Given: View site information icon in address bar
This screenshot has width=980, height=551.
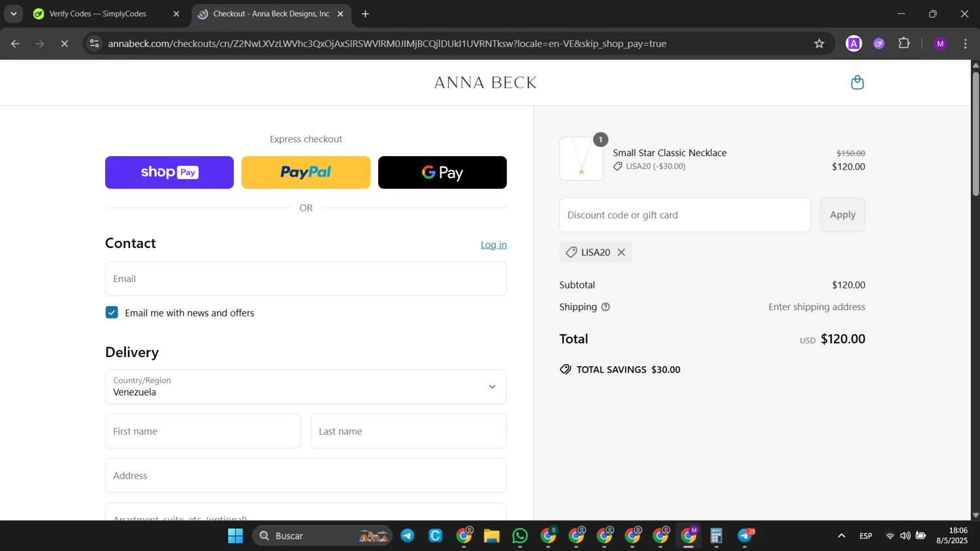Looking at the screenshot, I should pyautogui.click(x=95, y=44).
